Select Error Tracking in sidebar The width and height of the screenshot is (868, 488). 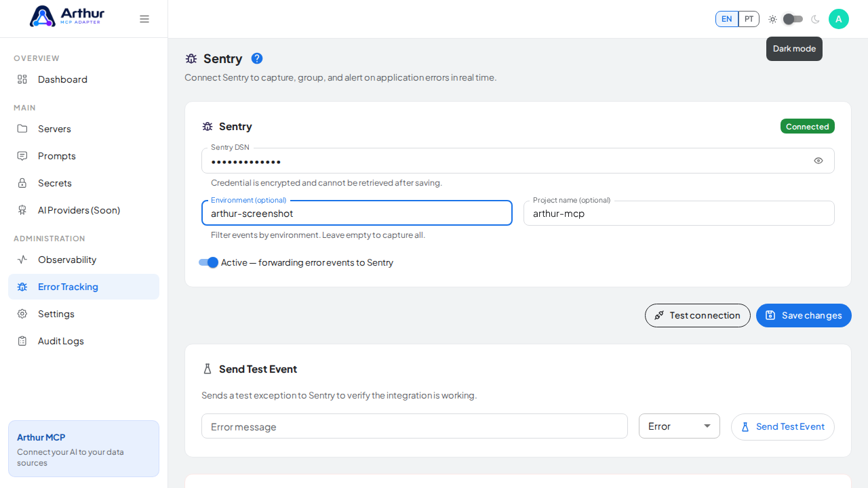point(83,287)
